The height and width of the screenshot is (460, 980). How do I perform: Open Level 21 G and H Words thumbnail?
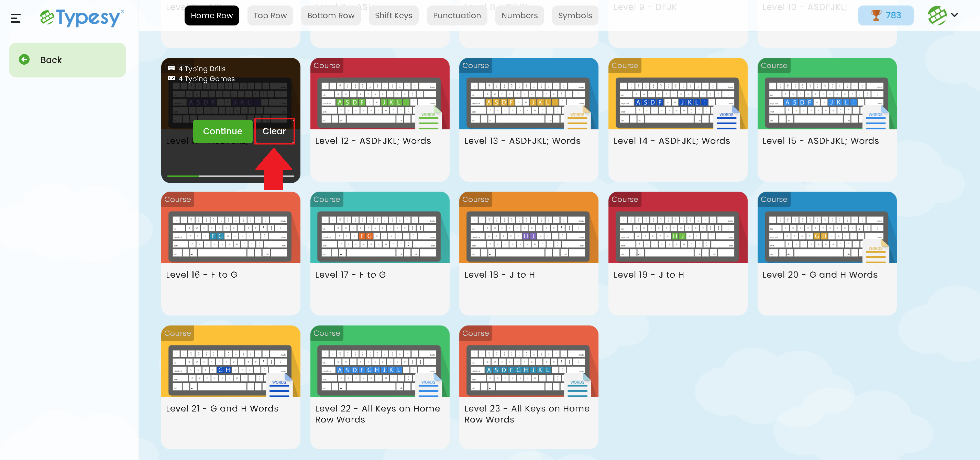(231, 361)
